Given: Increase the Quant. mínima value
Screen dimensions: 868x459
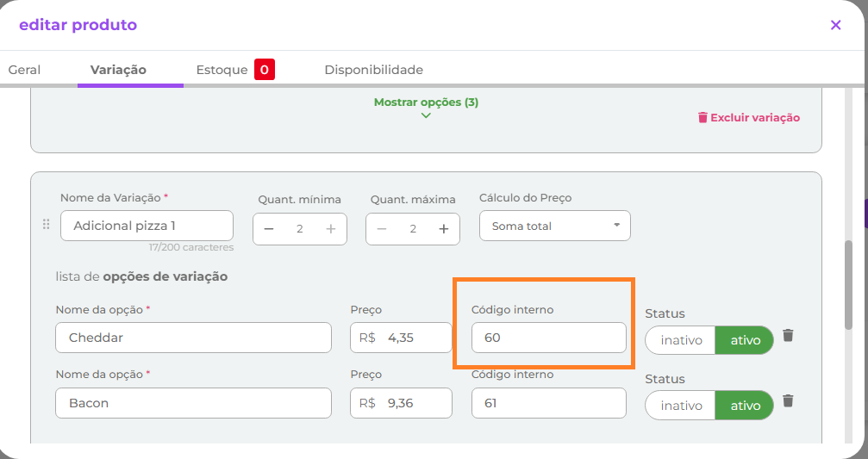Looking at the screenshot, I should (331, 229).
